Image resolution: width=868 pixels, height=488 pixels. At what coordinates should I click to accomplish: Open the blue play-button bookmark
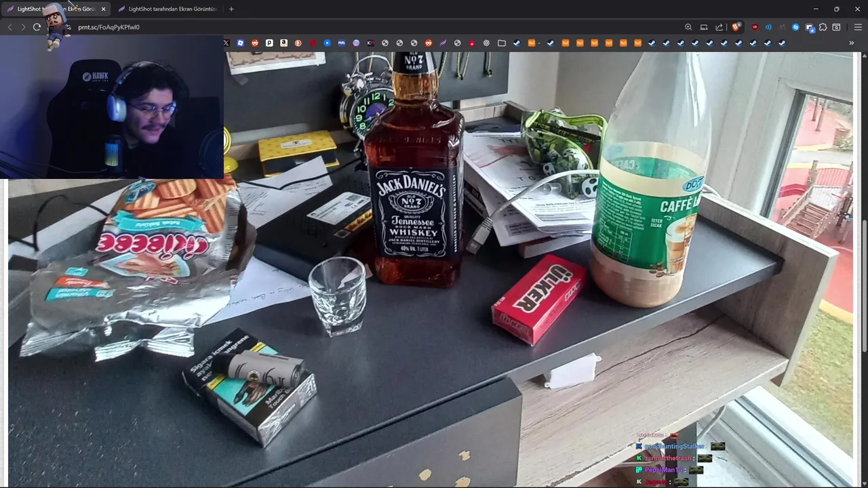click(x=327, y=43)
